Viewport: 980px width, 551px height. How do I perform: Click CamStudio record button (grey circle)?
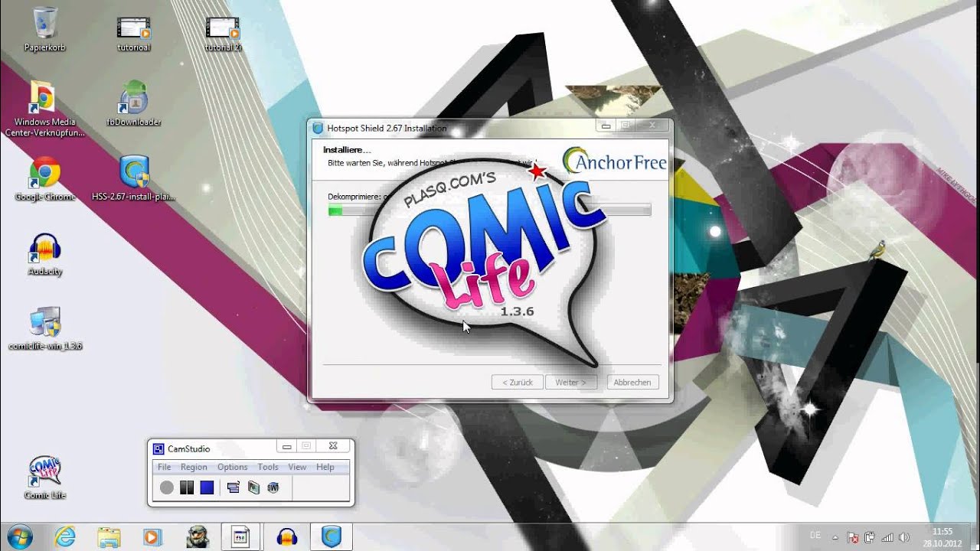coord(167,487)
